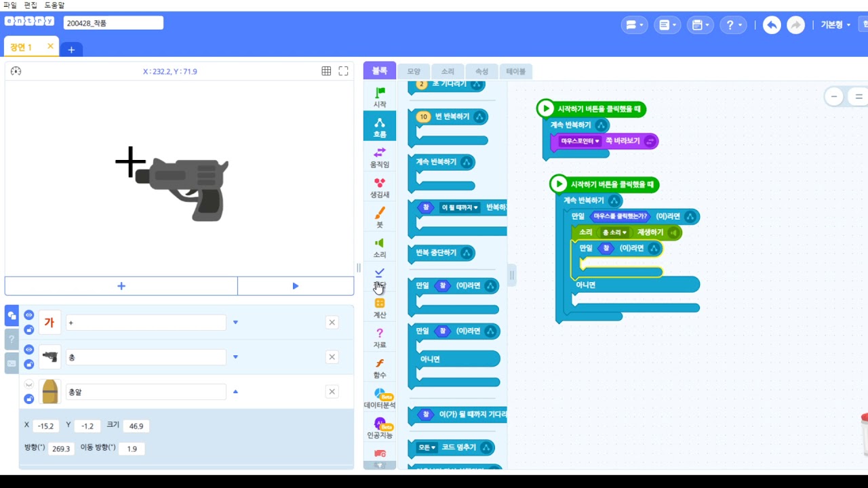Screen dimensions: 868x488
Task: Switch to the 모양 (Shape) tab
Action: pyautogui.click(x=414, y=71)
